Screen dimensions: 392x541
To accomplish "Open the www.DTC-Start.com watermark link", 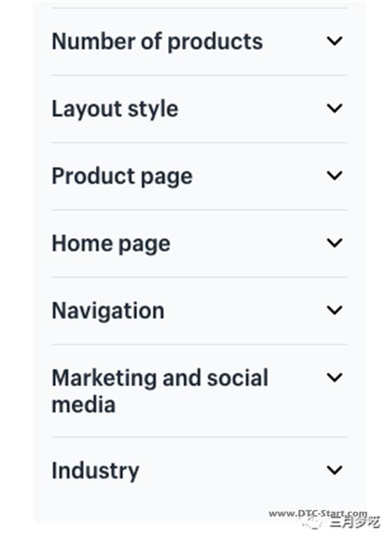I will point(318,514).
